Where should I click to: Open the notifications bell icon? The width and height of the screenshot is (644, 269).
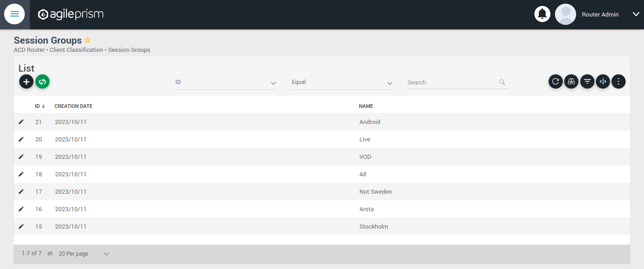(x=542, y=14)
